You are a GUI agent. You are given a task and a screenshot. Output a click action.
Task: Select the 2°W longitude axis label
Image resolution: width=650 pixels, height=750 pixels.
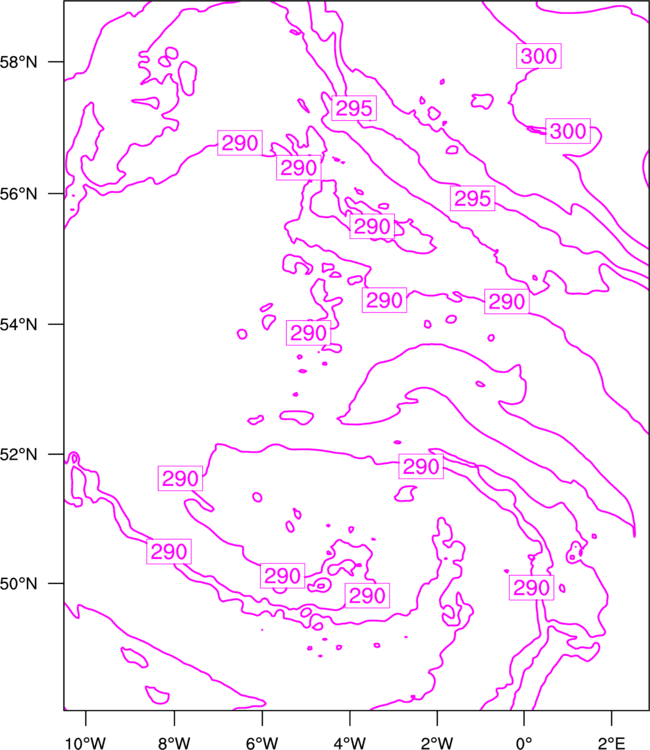coord(437,742)
